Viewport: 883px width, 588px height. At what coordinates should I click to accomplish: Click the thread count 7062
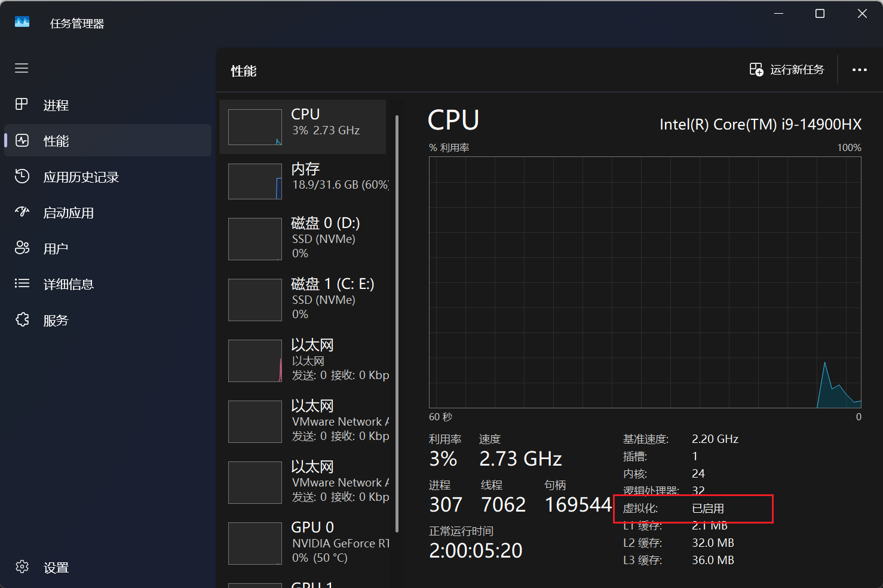click(x=504, y=504)
